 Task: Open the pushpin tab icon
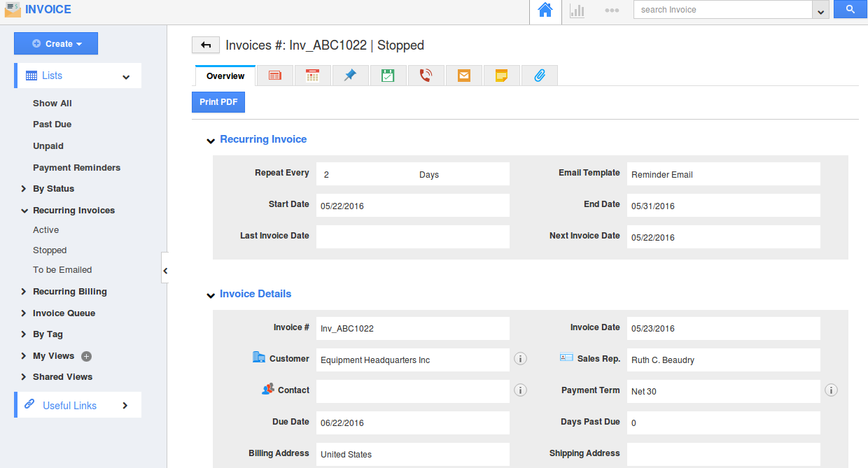click(x=350, y=76)
